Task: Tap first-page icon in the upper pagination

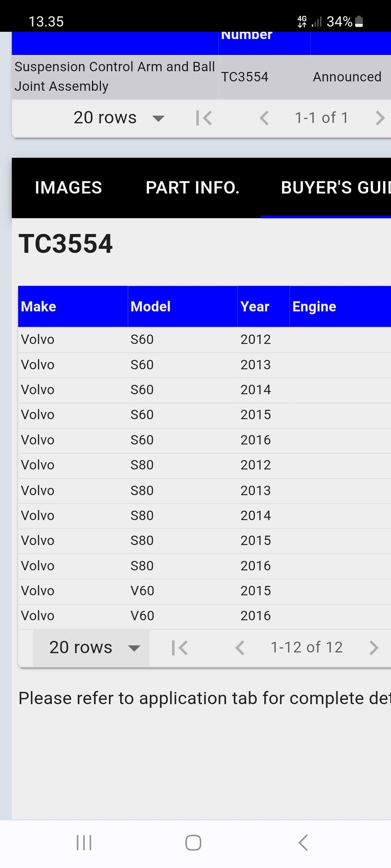Action: pos(204,118)
